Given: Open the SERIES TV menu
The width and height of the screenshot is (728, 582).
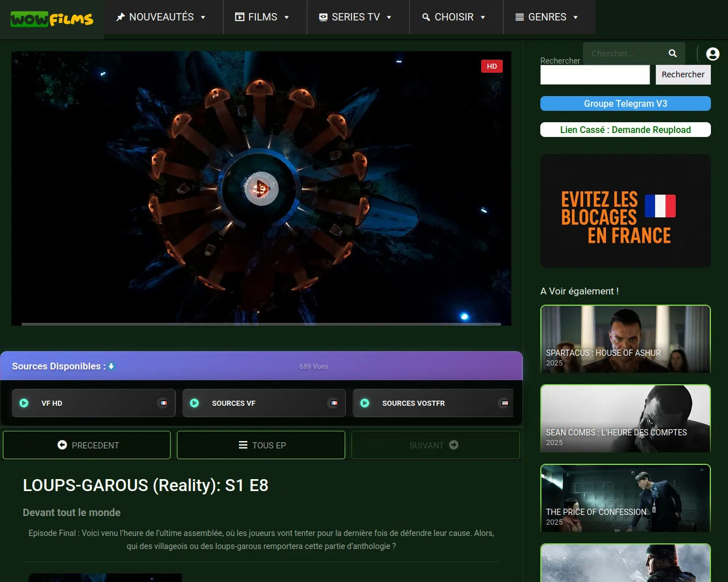Looking at the screenshot, I should 358,17.
